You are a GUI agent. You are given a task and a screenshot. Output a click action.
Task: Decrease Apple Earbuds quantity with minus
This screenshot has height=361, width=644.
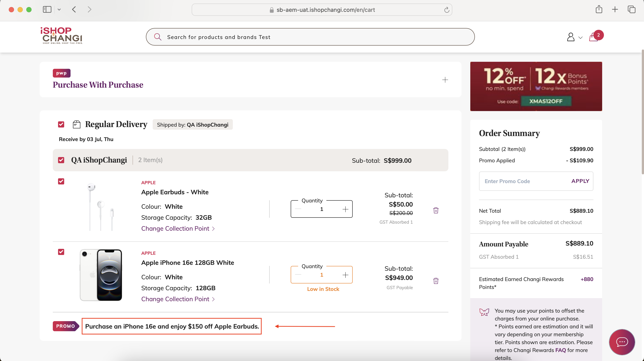coord(298,209)
